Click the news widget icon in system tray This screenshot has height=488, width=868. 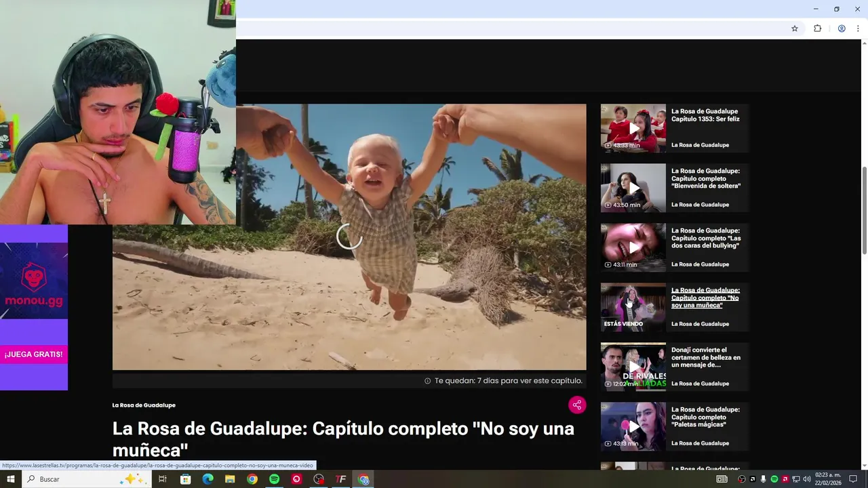click(722, 479)
